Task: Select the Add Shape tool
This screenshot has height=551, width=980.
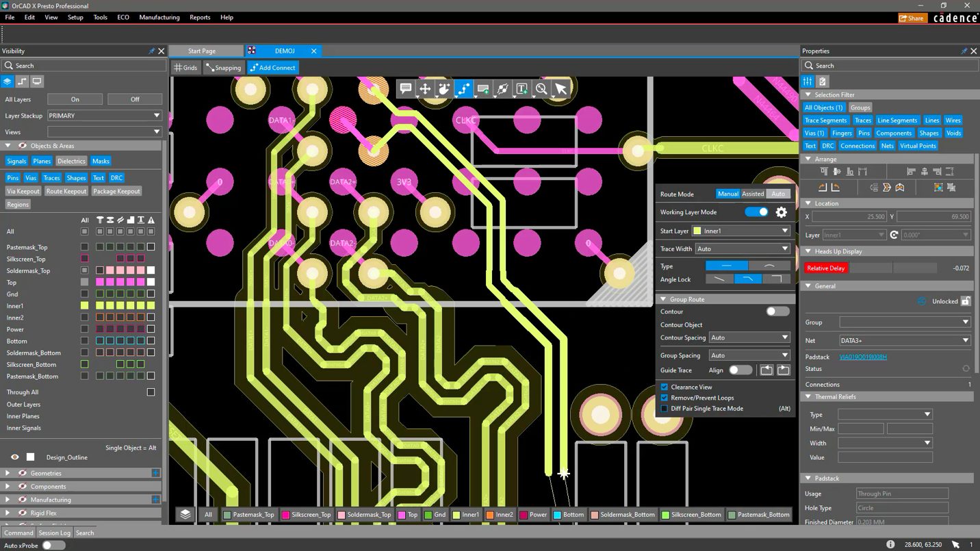Action: tap(482, 88)
